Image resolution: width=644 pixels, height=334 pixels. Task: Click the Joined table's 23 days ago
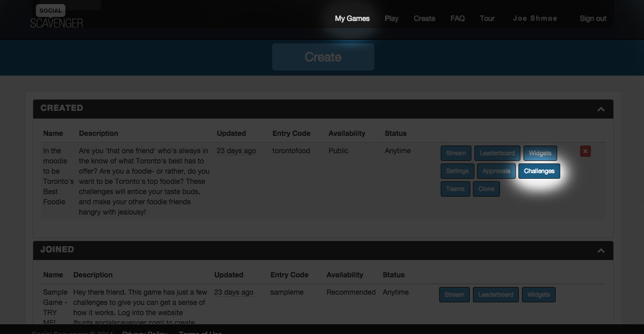click(234, 292)
